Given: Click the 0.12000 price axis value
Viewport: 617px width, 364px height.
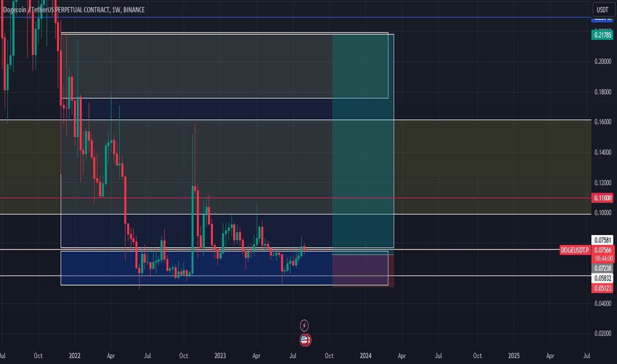Looking at the screenshot, I should (602, 183).
